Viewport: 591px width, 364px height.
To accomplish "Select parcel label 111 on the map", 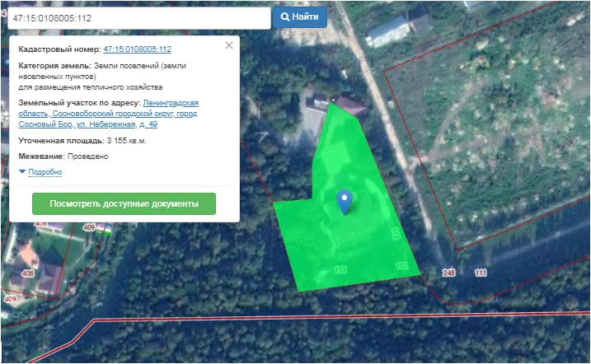I will (481, 273).
